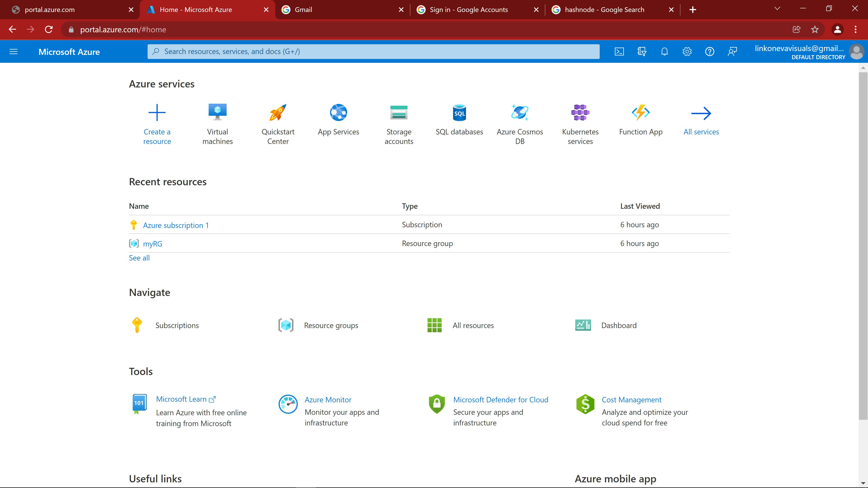Open the Microsoft Learn link
This screenshot has width=868, height=488.
(x=186, y=399)
